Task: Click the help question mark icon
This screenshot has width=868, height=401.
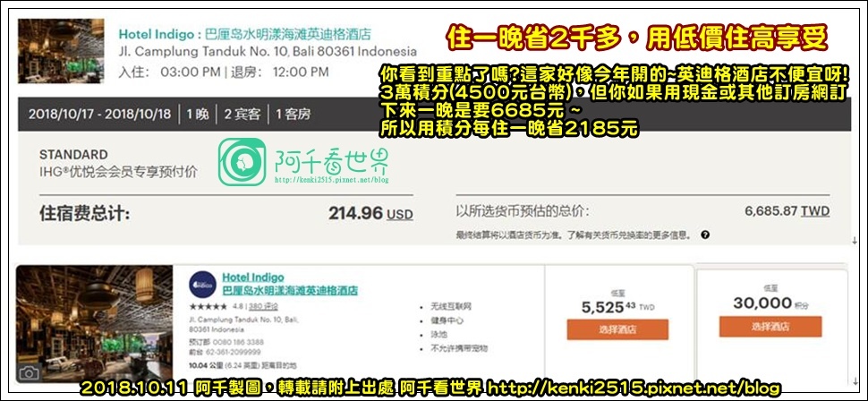Action: (x=705, y=235)
